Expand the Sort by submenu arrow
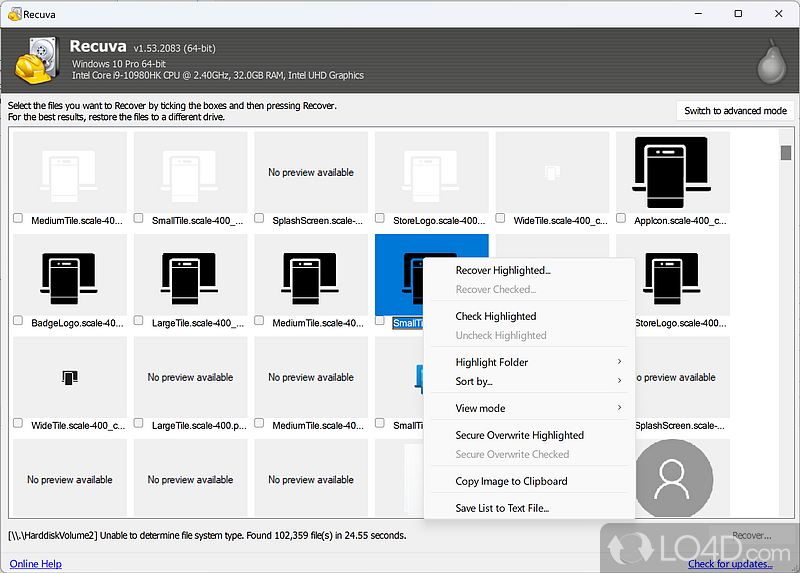The height and width of the screenshot is (573, 800). (619, 381)
